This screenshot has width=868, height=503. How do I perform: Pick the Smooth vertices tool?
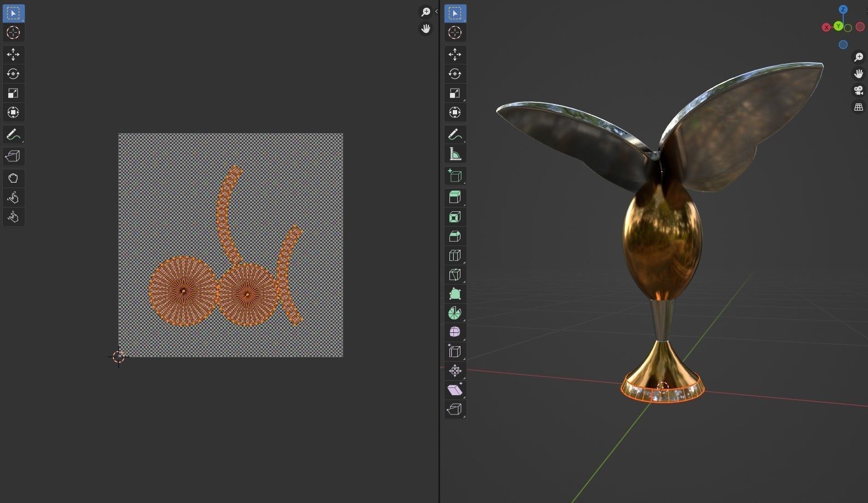pos(455,332)
